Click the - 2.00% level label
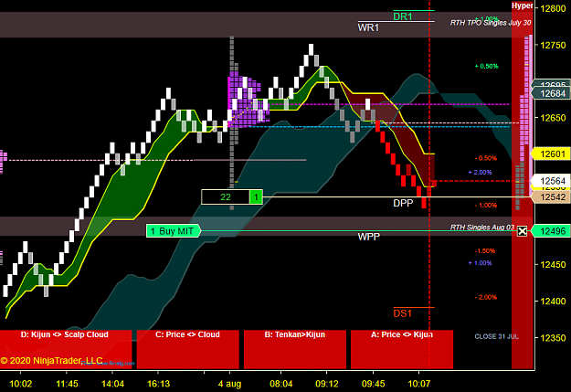 tap(486, 297)
